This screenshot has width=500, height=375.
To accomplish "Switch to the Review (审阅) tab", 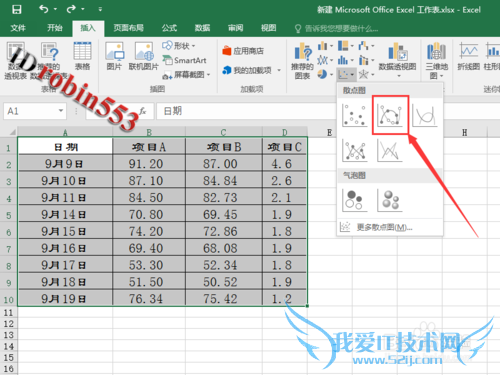I will click(235, 28).
